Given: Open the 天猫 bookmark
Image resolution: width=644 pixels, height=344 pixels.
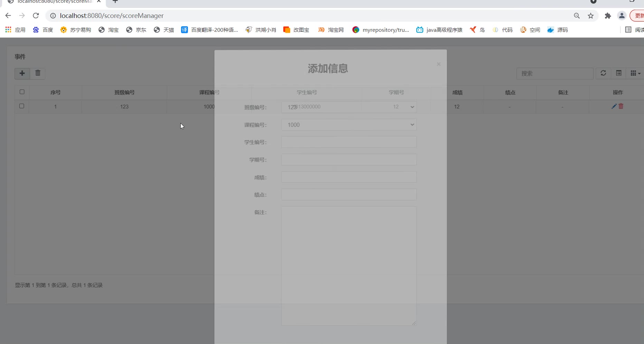Looking at the screenshot, I should (x=164, y=30).
